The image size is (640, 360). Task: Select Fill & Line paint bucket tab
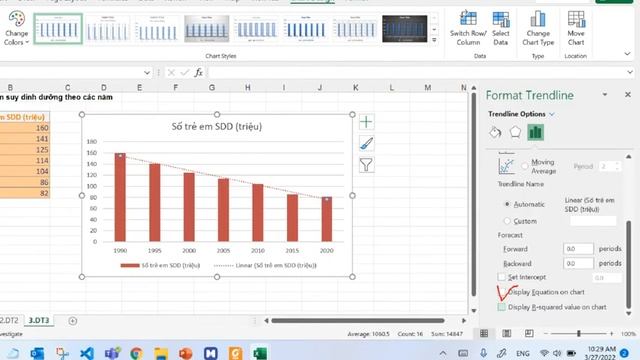pos(495,132)
